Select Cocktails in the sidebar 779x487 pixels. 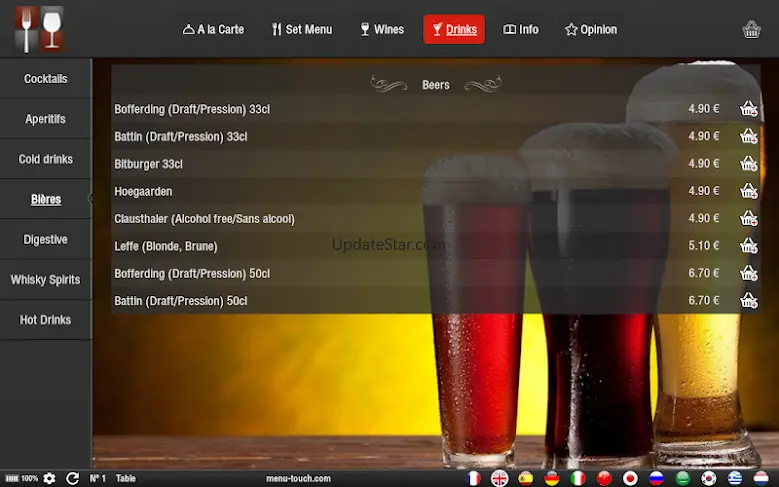click(46, 79)
